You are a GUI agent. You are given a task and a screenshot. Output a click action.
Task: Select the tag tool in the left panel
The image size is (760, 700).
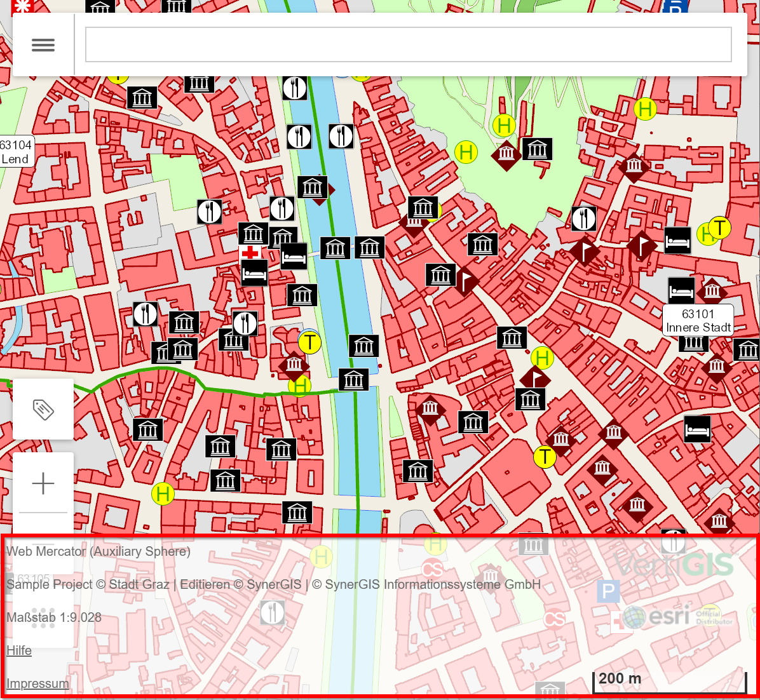43,408
